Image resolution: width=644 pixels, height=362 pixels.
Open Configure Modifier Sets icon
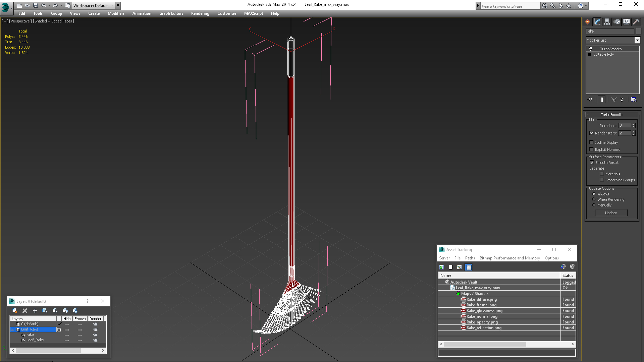pos(634,100)
